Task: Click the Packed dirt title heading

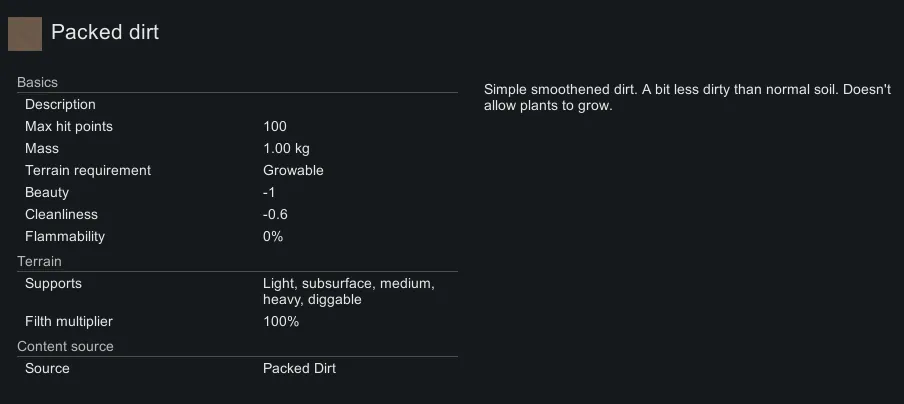Action: (105, 32)
